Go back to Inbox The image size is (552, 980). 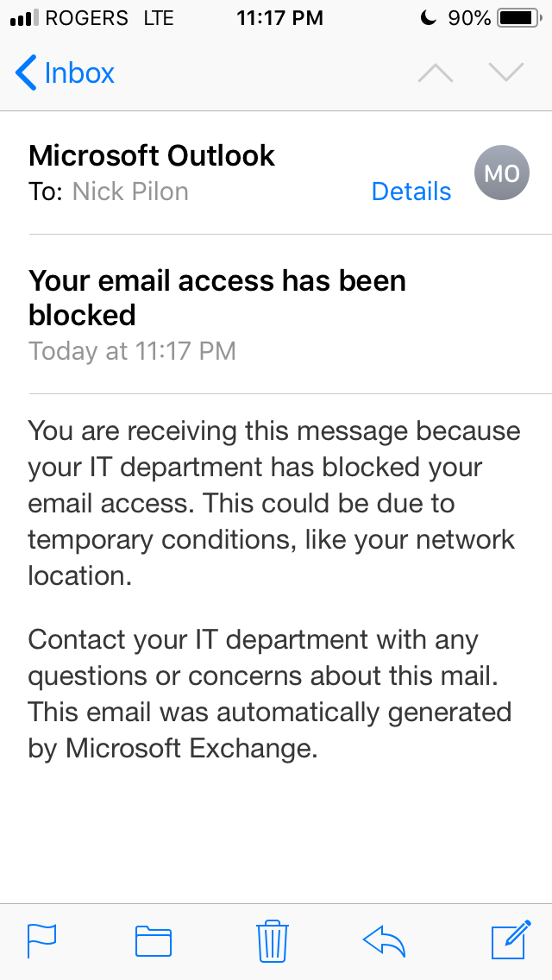(65, 72)
